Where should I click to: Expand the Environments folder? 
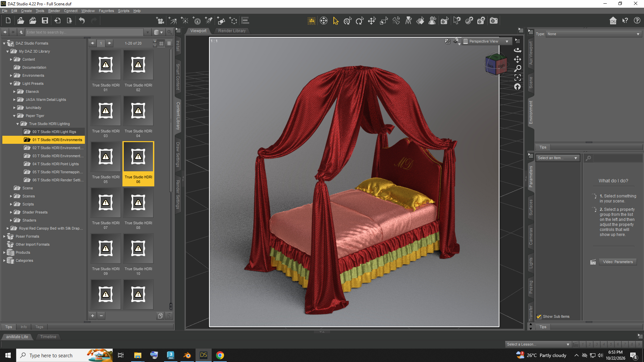coord(11,75)
